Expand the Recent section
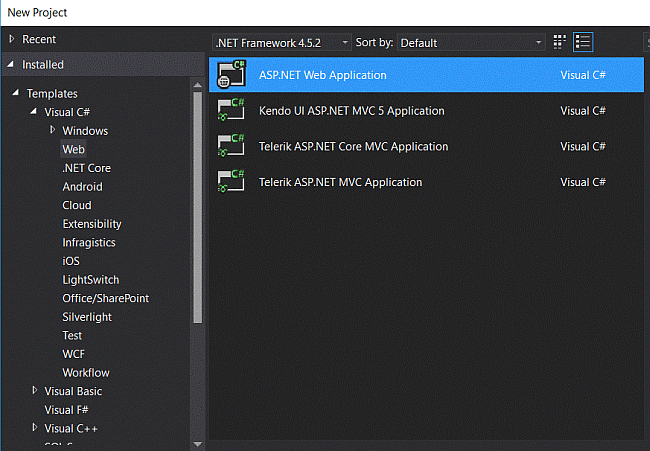The width and height of the screenshot is (650, 451). tap(12, 39)
